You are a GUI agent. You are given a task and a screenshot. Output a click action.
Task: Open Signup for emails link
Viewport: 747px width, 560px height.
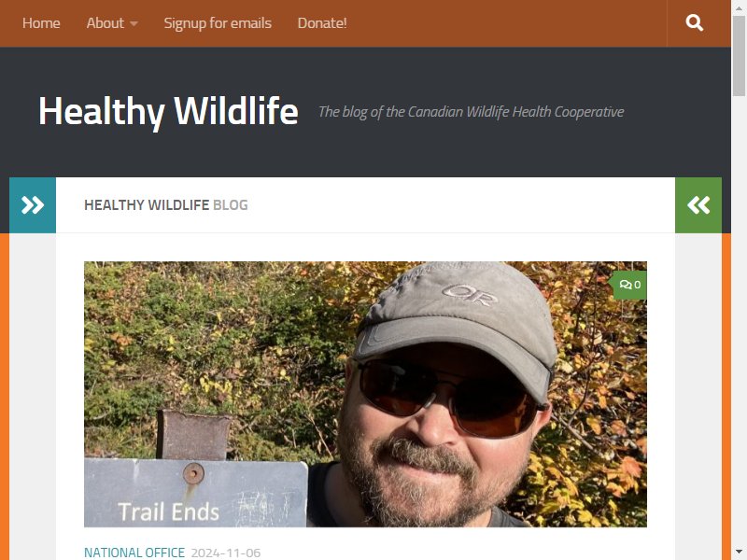tap(218, 22)
